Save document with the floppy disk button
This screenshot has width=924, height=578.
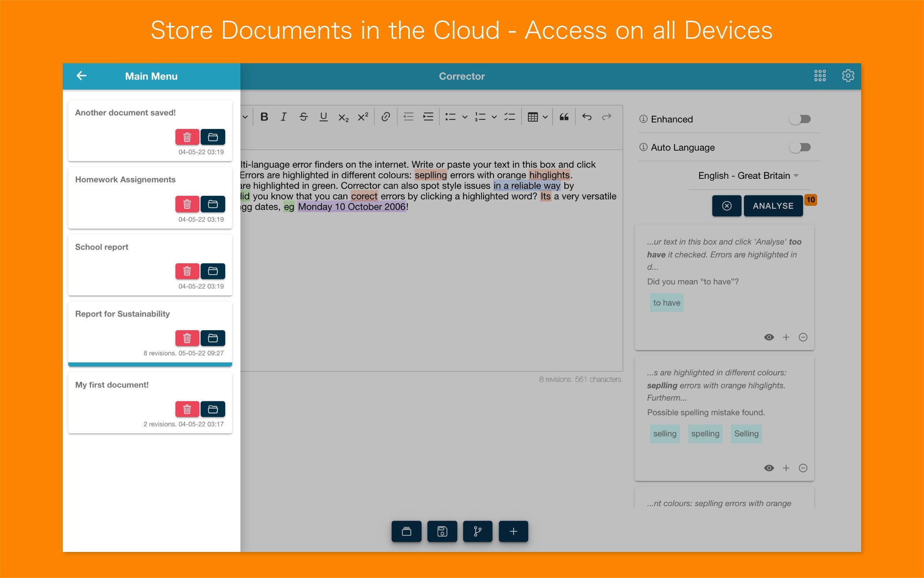pyautogui.click(x=442, y=531)
